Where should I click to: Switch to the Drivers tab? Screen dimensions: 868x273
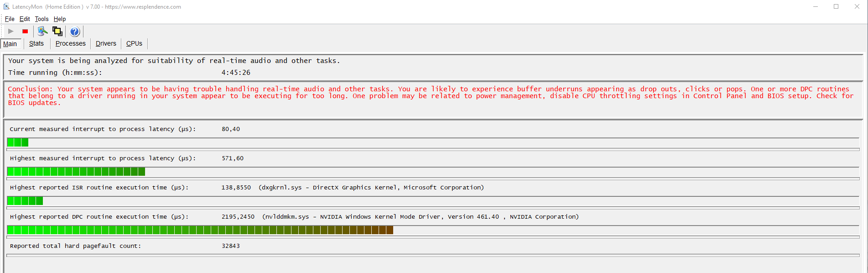click(106, 43)
